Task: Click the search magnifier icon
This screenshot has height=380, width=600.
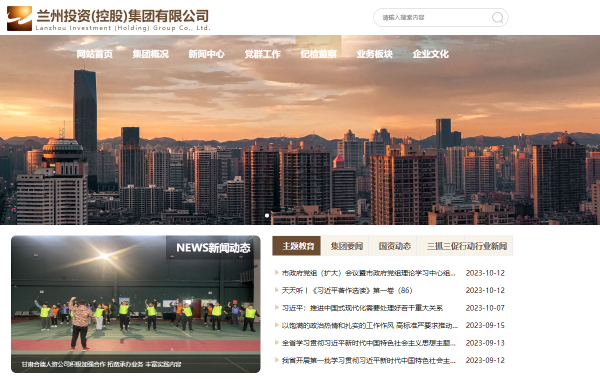Action: 497,18
